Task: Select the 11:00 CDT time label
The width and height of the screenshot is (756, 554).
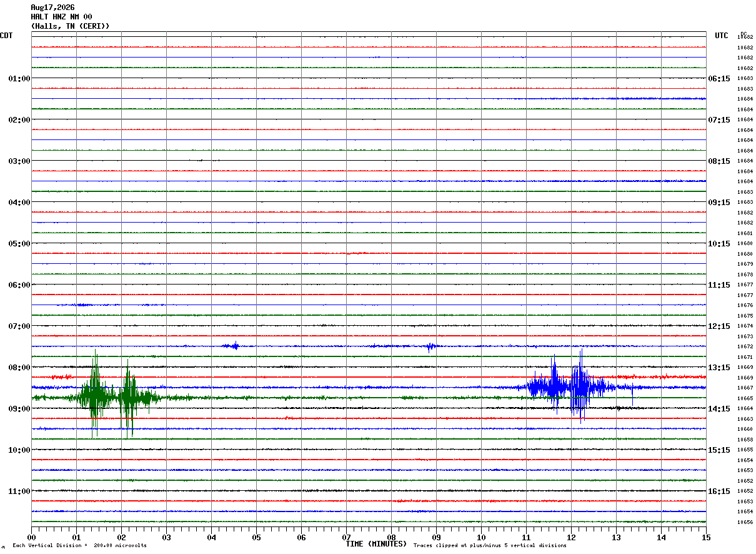Action: click(x=19, y=491)
